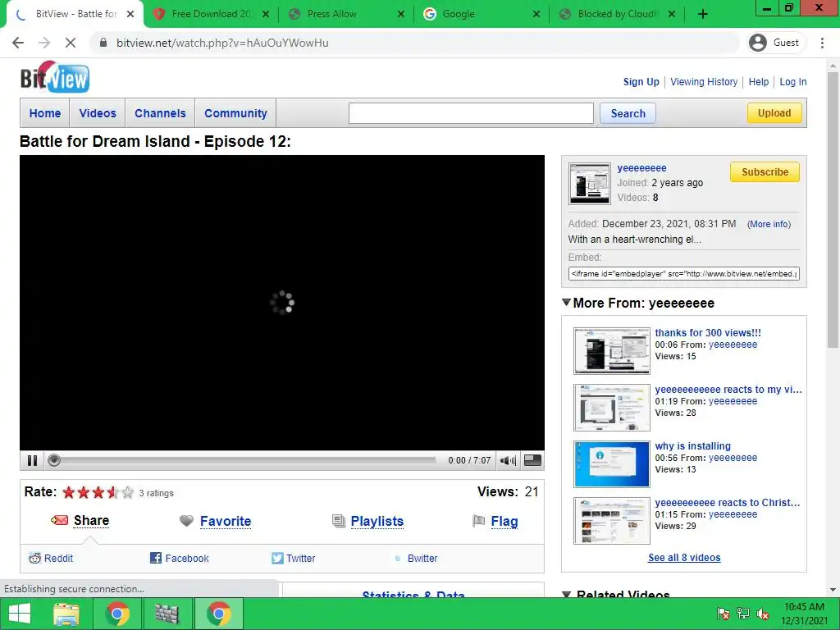
Task: Toggle fullscreen player size icon
Action: [x=532, y=460]
